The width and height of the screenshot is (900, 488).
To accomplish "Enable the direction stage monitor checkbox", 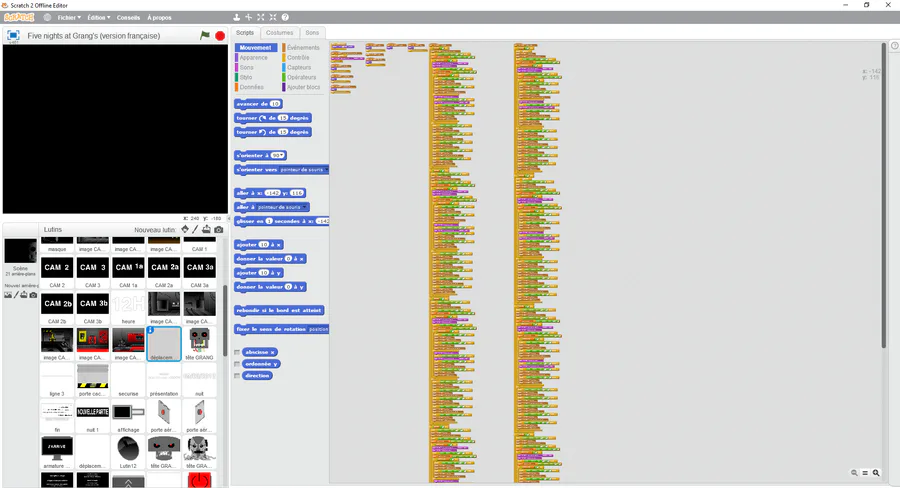I will tap(237, 375).
